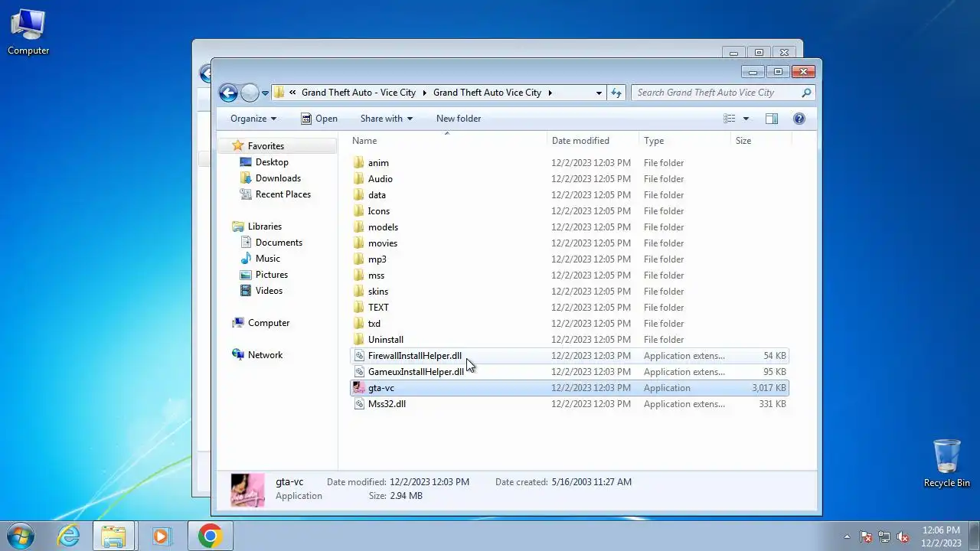Launch Windows Media Player from taskbar
The image size is (980, 551).
pyautogui.click(x=161, y=536)
